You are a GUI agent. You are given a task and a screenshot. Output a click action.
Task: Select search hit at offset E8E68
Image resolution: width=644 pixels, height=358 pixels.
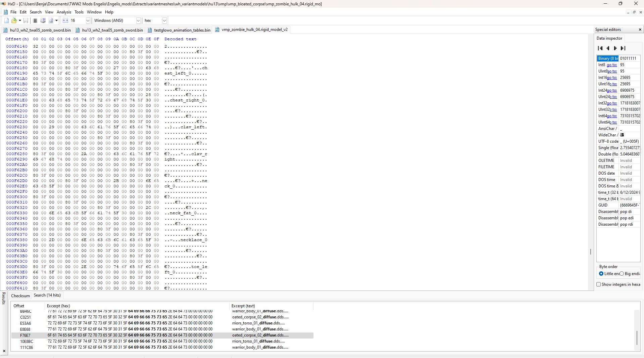tap(162, 329)
